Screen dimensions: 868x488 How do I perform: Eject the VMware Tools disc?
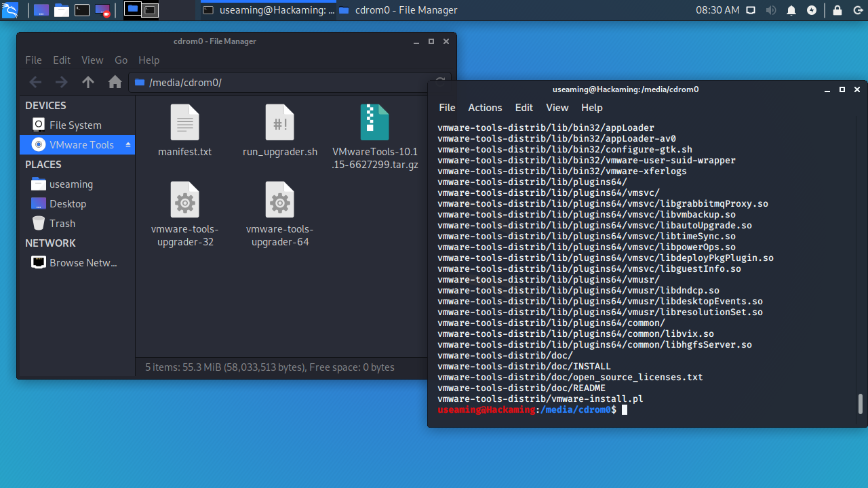coord(128,145)
